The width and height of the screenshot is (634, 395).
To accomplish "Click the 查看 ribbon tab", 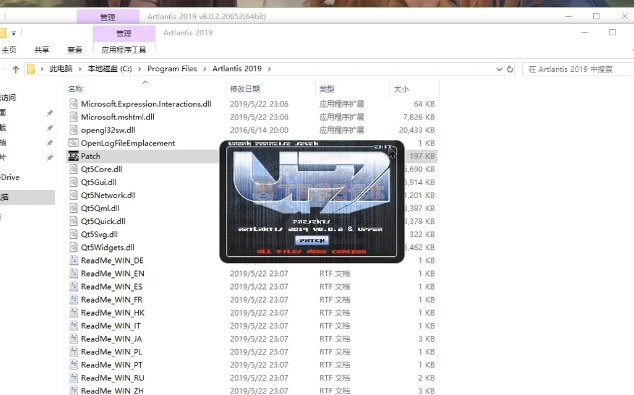I will point(75,50).
